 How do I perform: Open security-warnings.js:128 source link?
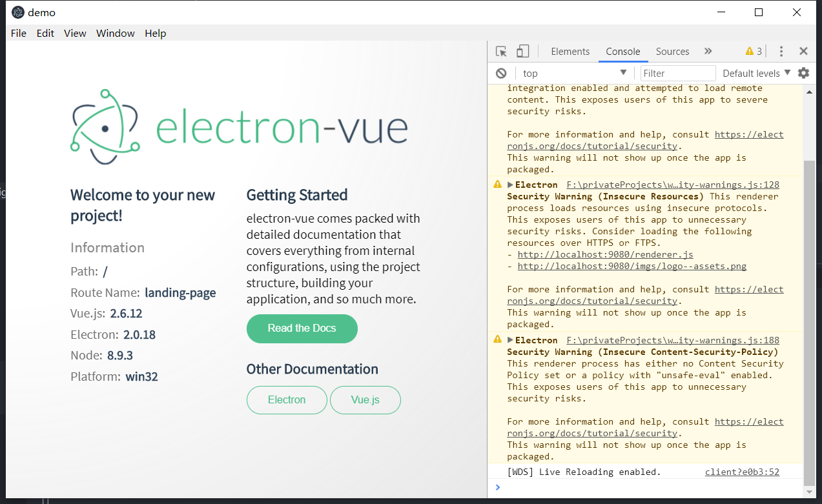click(673, 185)
